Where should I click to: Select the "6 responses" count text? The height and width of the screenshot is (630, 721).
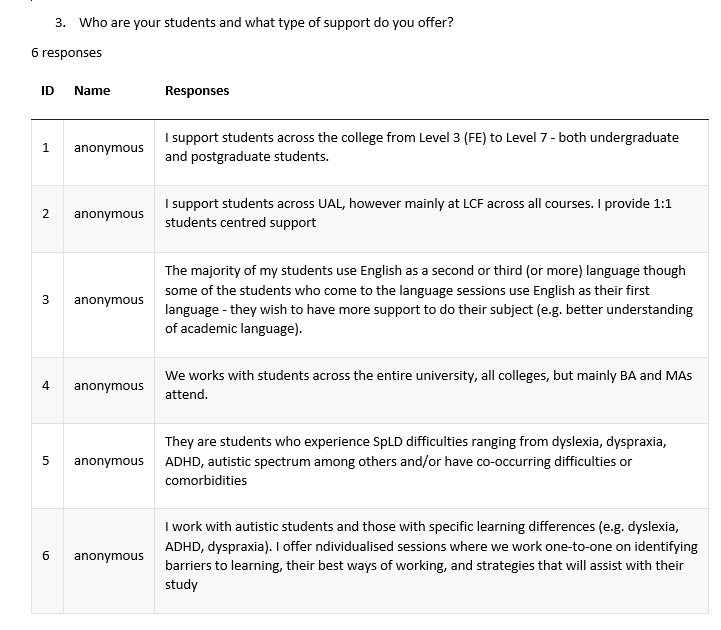(66, 53)
